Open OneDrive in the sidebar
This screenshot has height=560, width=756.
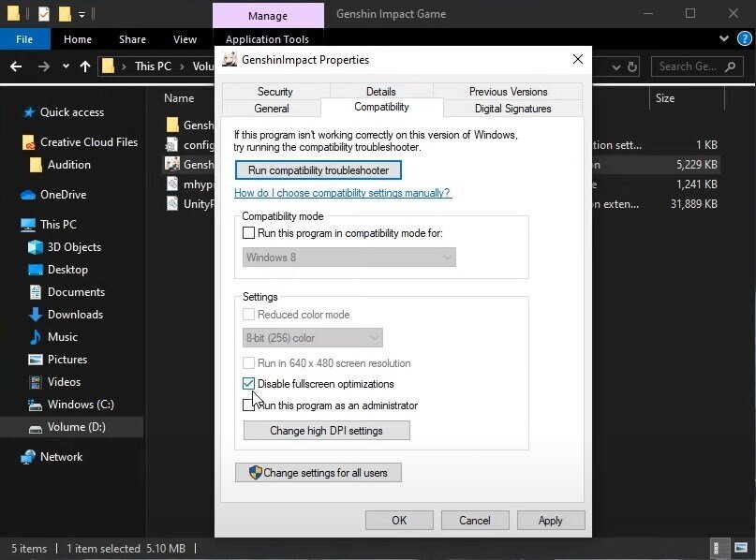click(x=62, y=195)
